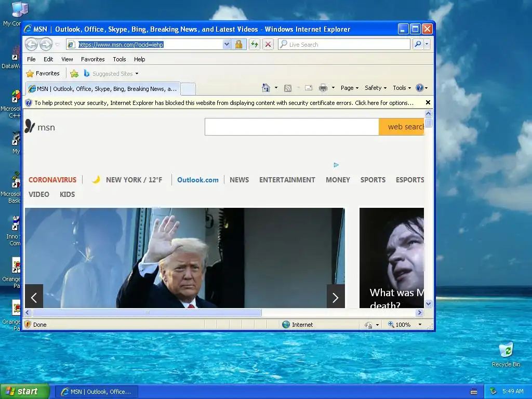Show next slide in news carousel
The height and width of the screenshot is (399, 532).
point(336,297)
